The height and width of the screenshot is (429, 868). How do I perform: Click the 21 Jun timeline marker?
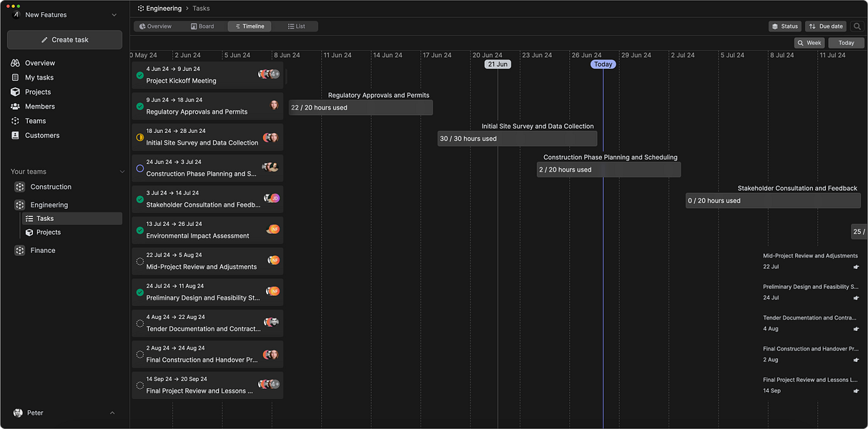coord(498,64)
